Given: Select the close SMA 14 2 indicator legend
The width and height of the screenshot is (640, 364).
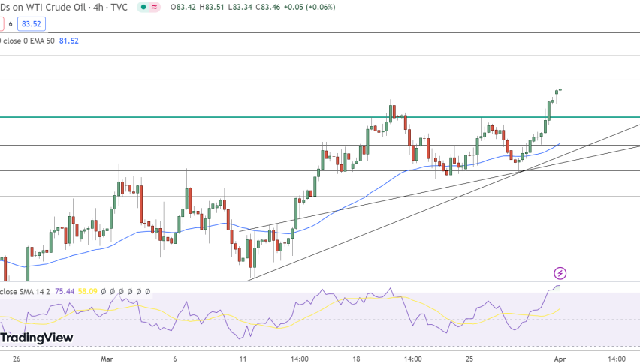Looking at the screenshot, I should click(x=25, y=291).
